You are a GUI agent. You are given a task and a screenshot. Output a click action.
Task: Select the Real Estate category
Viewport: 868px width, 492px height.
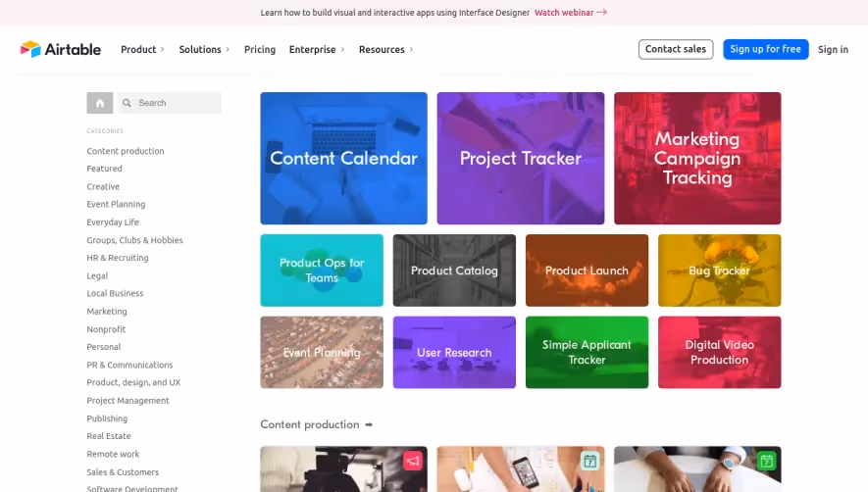[109, 436]
